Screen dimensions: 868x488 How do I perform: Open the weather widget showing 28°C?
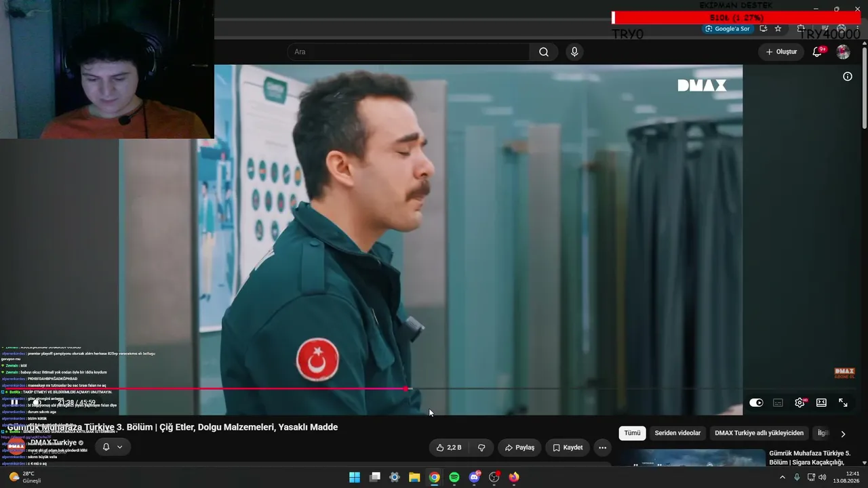25,477
